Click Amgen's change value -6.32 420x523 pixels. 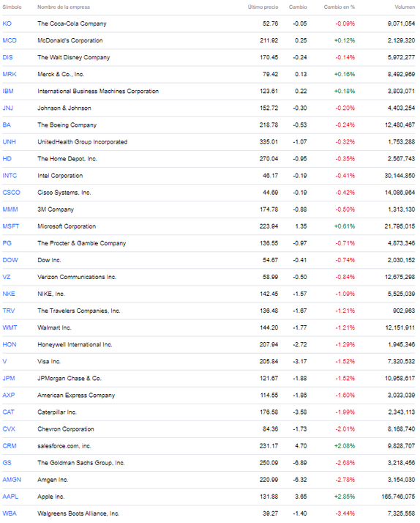pyautogui.click(x=300, y=480)
